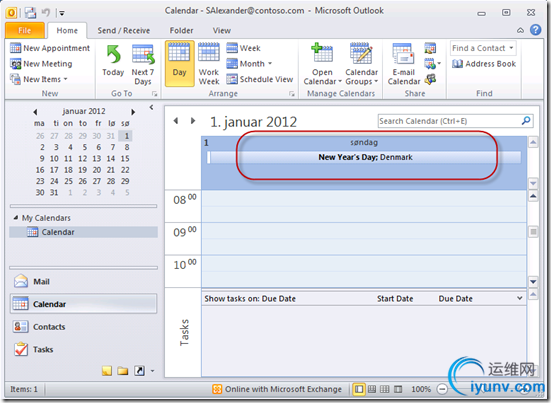551x403 pixels.
Task: Open the Open Calendar menu
Action: tap(322, 64)
